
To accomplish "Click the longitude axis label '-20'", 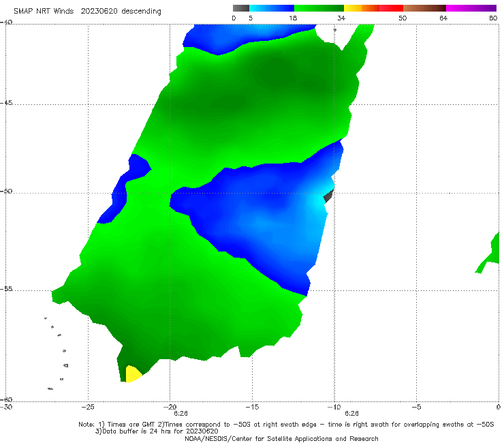I will [170, 407].
